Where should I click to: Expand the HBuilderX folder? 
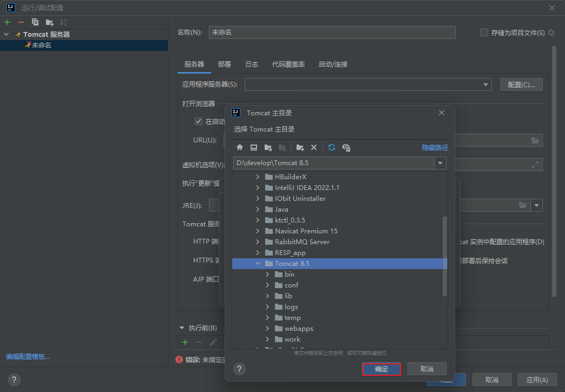click(258, 177)
